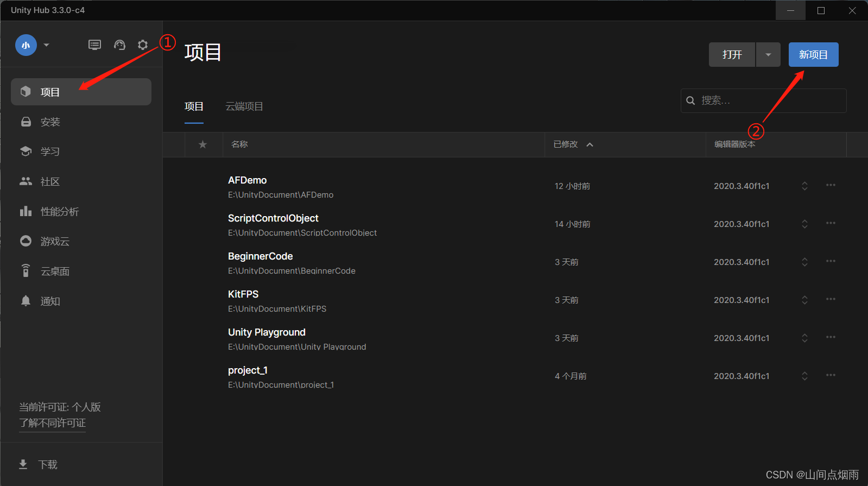This screenshot has height=486, width=868.
Task: Click the headset support icon
Action: 119,45
